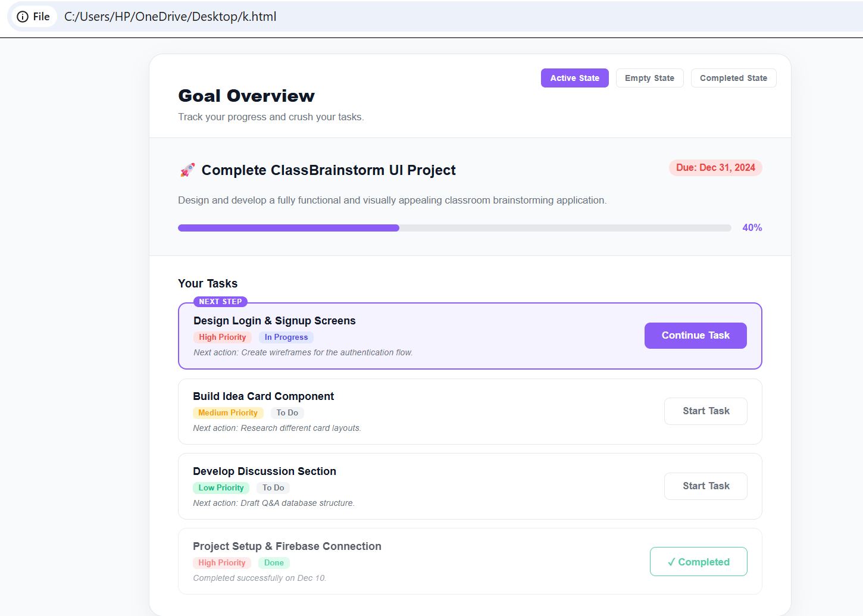This screenshot has height=616, width=863.
Task: Click the NEXT STEP badge
Action: tap(220, 302)
